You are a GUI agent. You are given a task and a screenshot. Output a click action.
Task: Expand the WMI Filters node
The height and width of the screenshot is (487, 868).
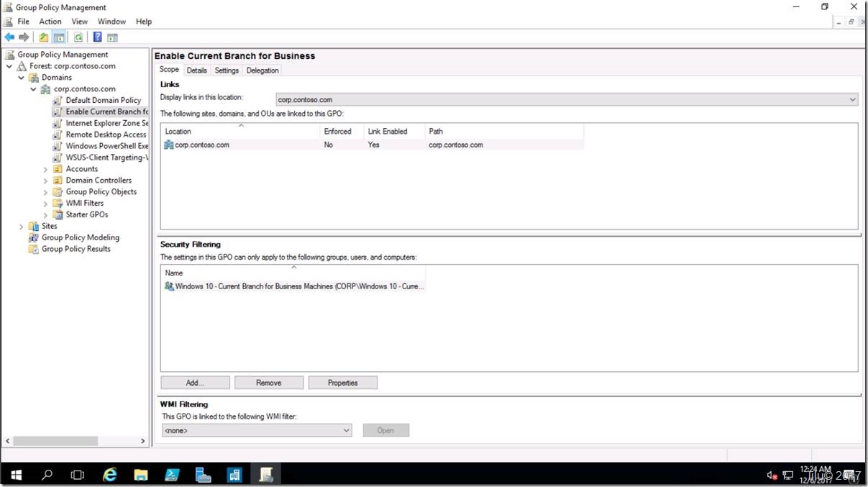tap(46, 204)
